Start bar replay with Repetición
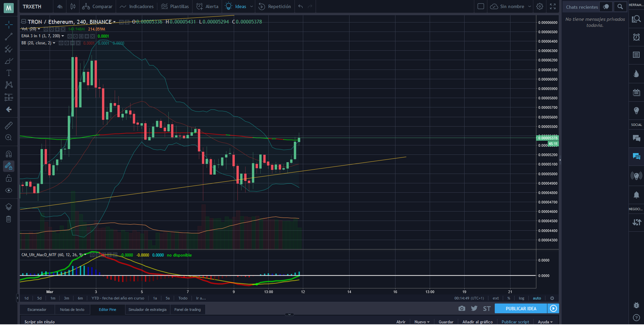 click(275, 6)
